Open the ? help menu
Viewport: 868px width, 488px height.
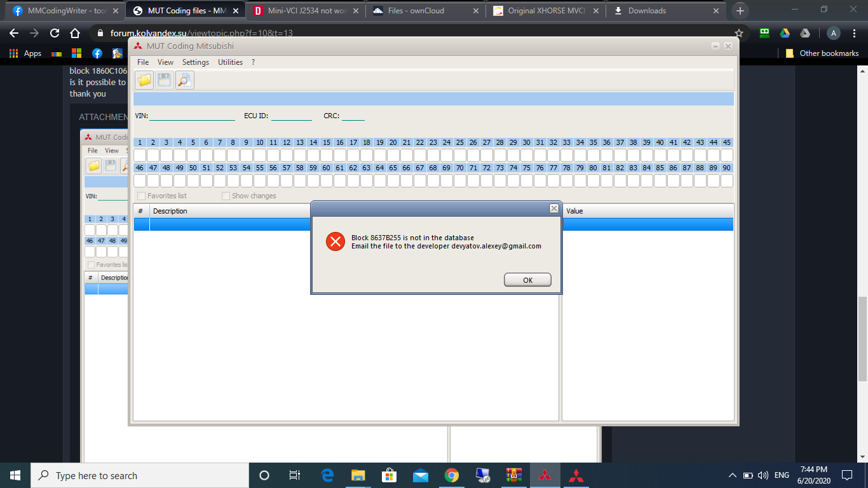253,62
